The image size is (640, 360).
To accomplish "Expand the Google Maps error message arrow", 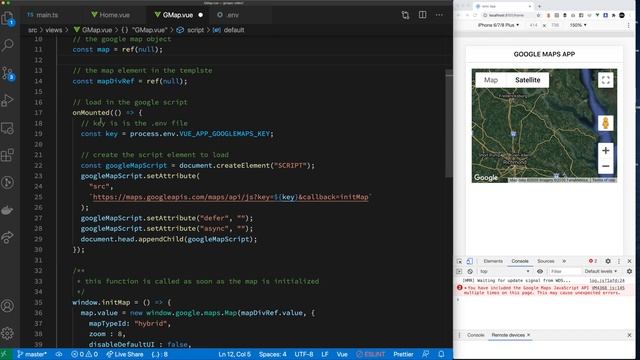I will [465, 288].
